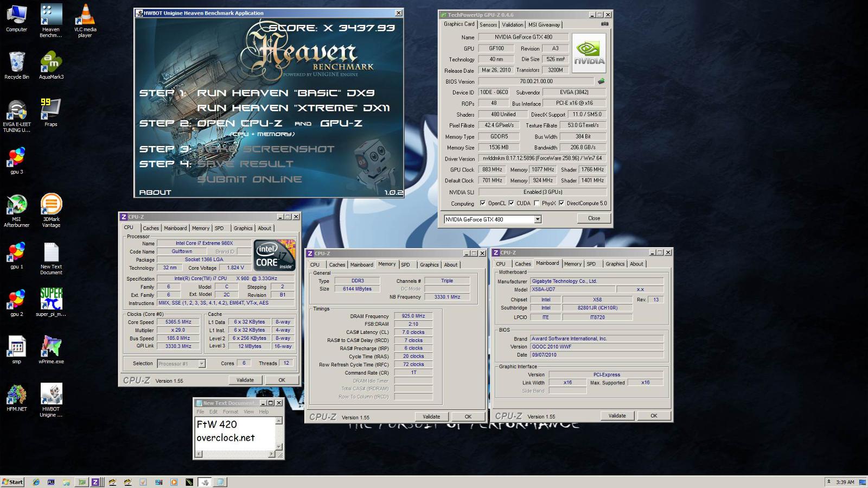This screenshot has width=868, height=488.
Task: Expand hidden system tray icons arrow
Action: [828, 482]
